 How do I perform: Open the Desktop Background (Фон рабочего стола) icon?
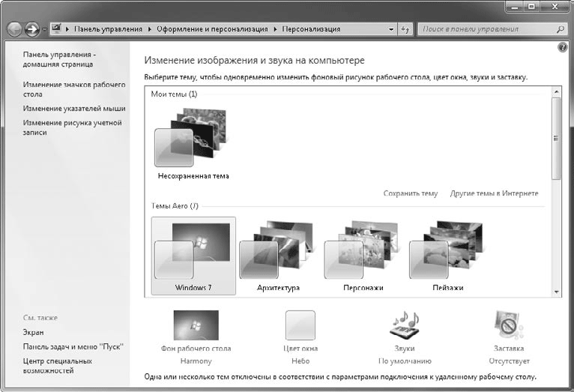click(x=196, y=326)
